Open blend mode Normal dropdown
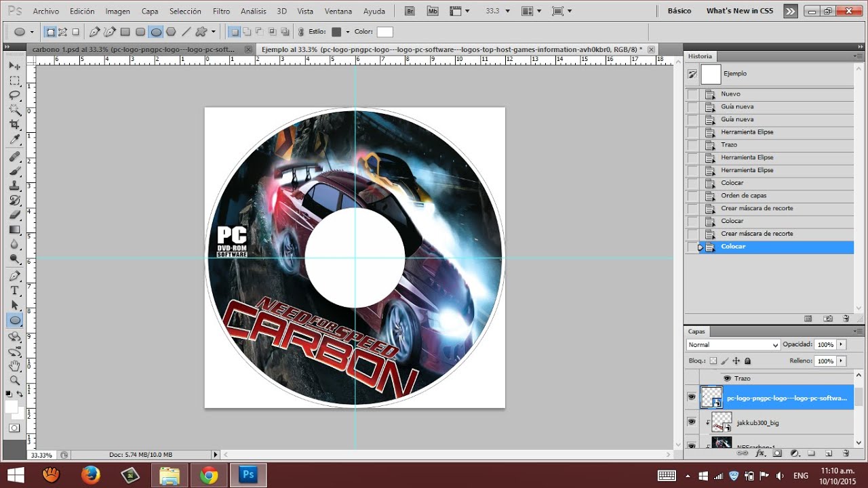 pos(733,344)
